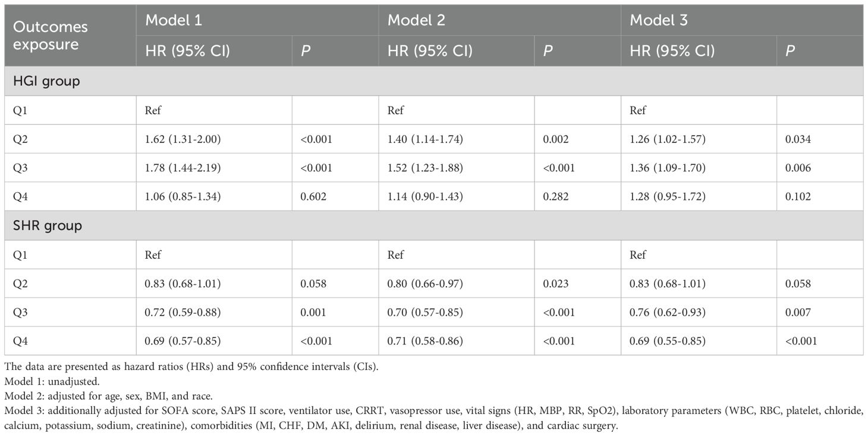Screen dimensions: 868x436
Task: Click the cell showing 0.71 (0.58-0.86)
Action: point(425,341)
